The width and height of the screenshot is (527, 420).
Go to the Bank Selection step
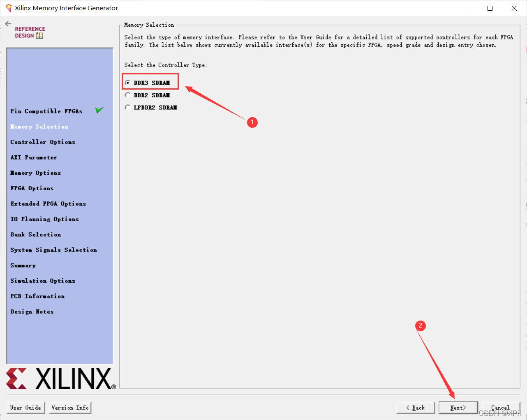coord(36,235)
